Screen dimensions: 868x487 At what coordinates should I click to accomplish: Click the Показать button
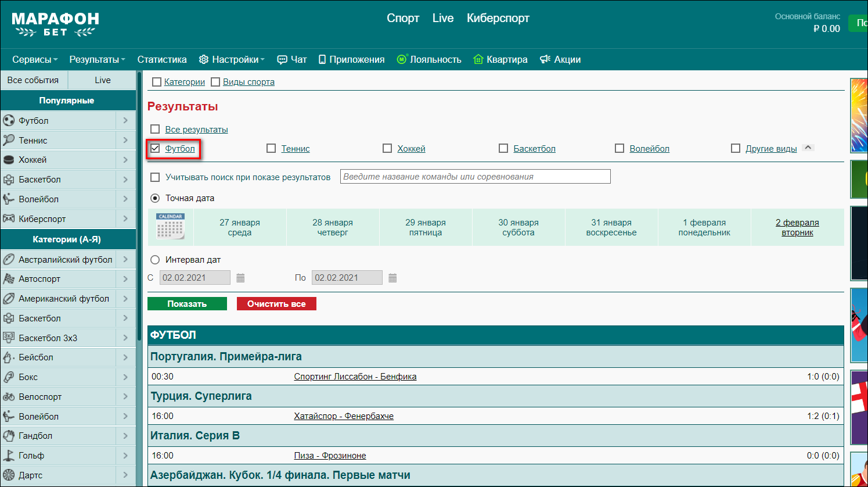[x=187, y=303]
